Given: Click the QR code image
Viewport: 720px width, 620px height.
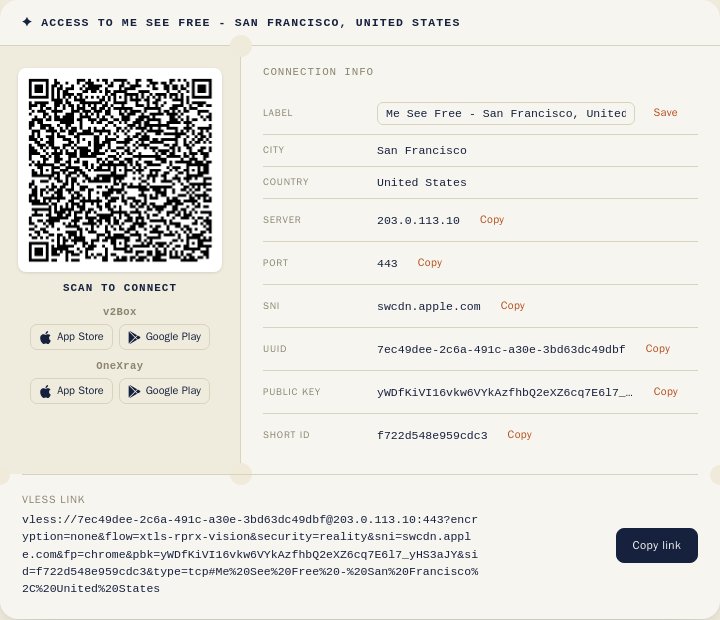Looking at the screenshot, I should click(120, 170).
